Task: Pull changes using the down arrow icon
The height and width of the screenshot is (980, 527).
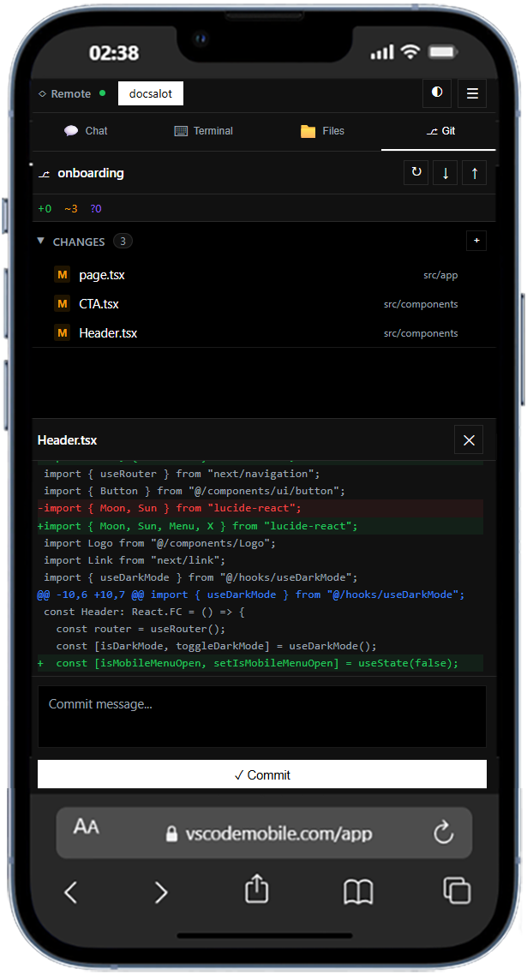Action: click(x=445, y=172)
